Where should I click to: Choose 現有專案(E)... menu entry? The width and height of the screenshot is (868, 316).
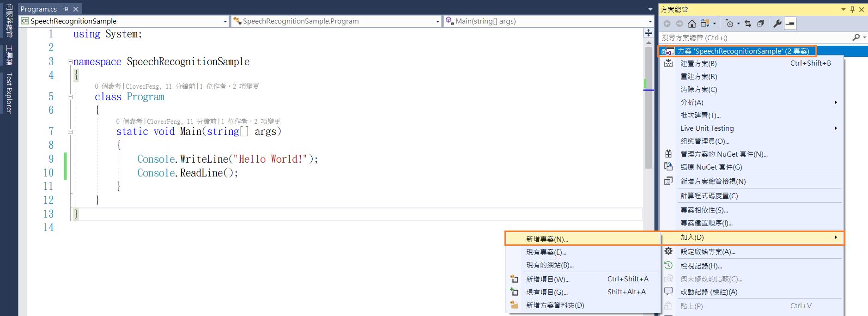coord(583,252)
